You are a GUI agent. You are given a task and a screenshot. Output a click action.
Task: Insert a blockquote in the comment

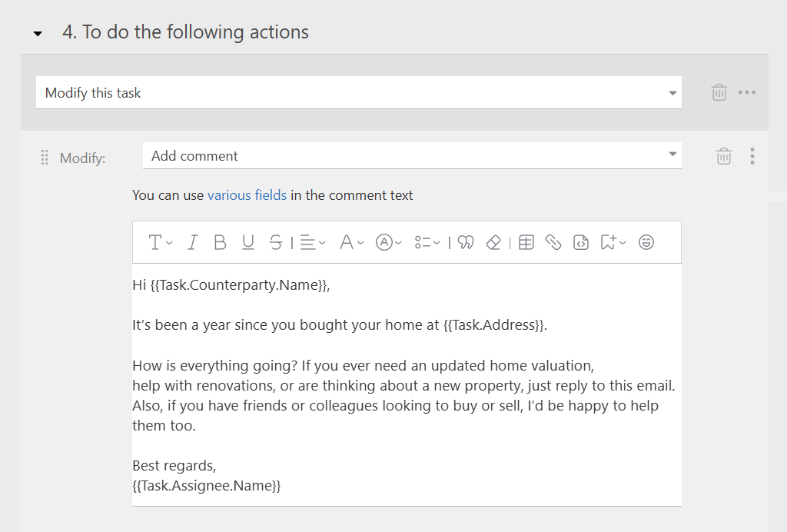point(465,243)
